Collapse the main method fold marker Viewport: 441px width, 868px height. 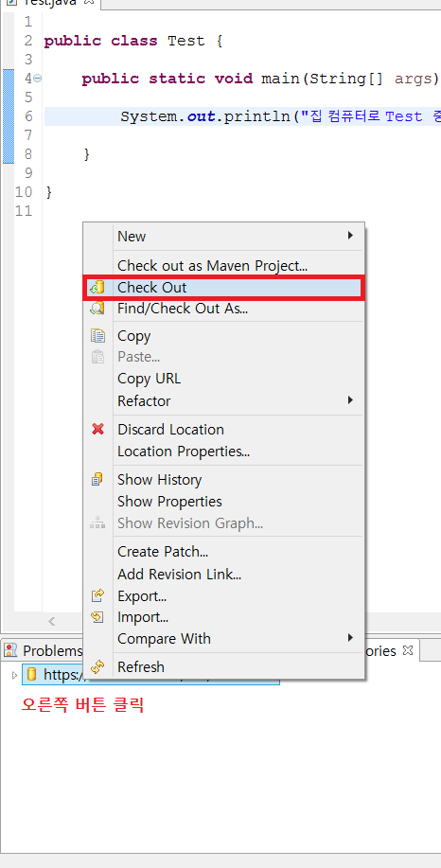point(38,79)
